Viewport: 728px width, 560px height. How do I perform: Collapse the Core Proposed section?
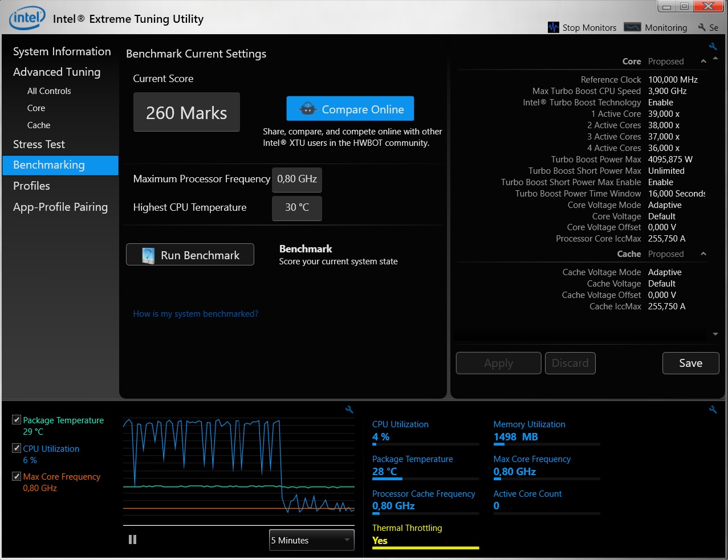click(703, 62)
